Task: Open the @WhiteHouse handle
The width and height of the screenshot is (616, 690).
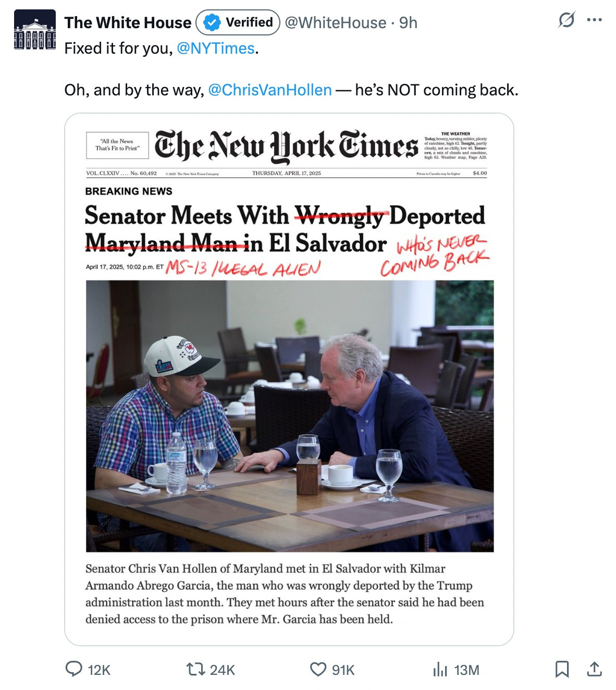Action: click(336, 22)
